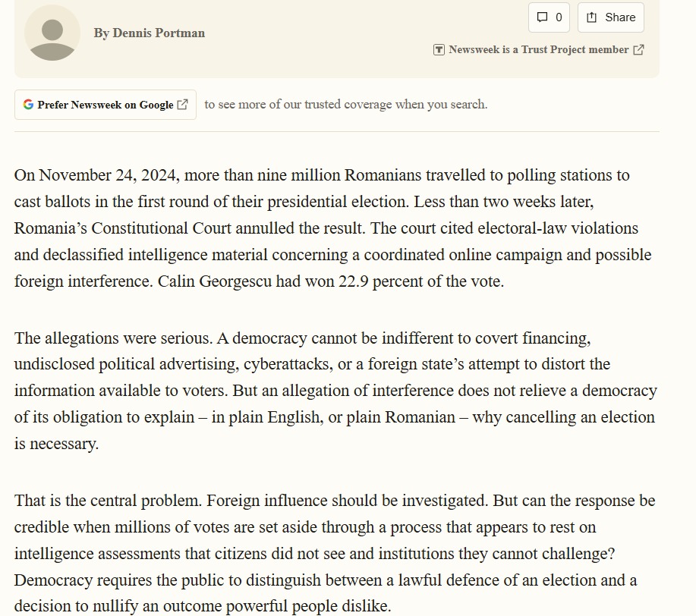Click the comment speech bubble icon
Image resolution: width=696 pixels, height=616 pixels.
[542, 17]
